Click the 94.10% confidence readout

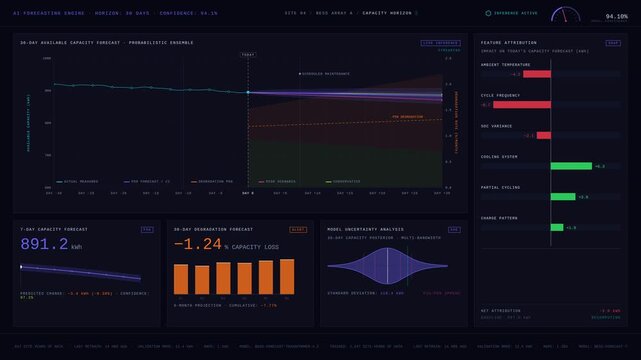[616, 16]
